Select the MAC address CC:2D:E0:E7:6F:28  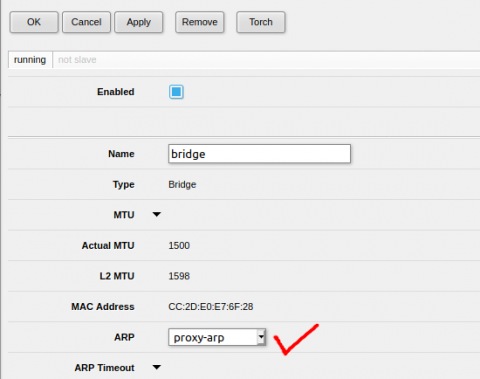point(211,307)
